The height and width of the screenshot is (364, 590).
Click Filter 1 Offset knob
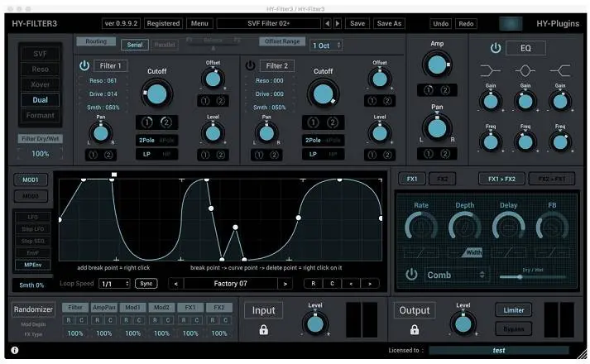[213, 79]
